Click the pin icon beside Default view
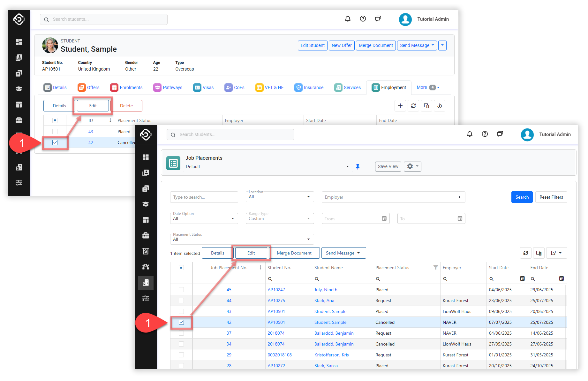 coord(358,167)
